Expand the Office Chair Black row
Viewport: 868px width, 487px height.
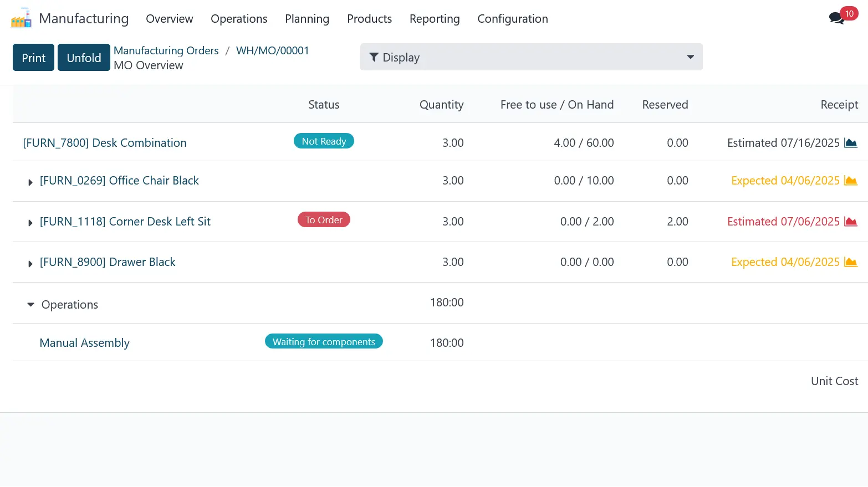pos(30,182)
